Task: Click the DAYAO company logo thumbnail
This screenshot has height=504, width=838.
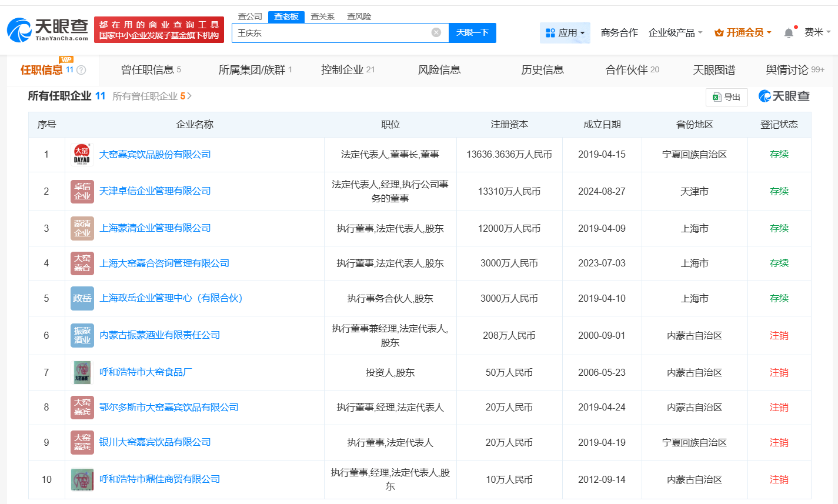Action: click(x=82, y=155)
